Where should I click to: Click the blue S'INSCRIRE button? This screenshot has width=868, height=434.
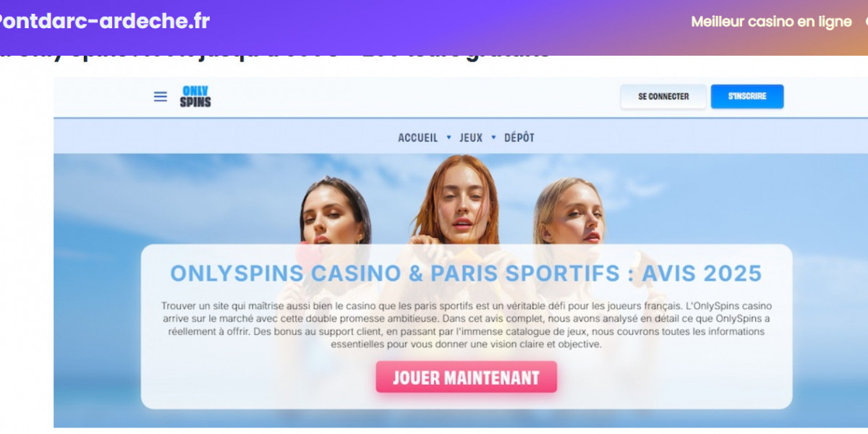tap(747, 96)
